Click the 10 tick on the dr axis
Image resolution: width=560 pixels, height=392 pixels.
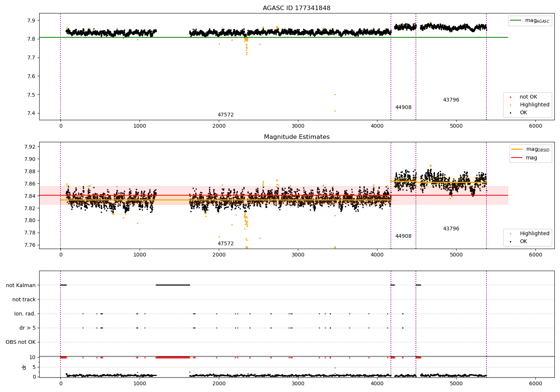(x=33, y=357)
